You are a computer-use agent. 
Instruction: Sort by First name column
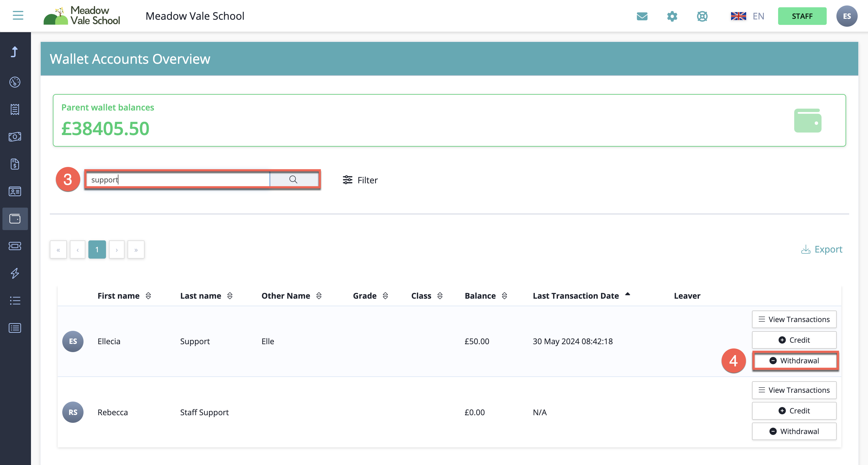click(124, 296)
